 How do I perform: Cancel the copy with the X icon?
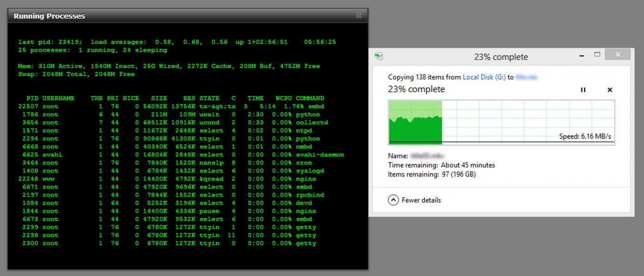click(x=610, y=90)
